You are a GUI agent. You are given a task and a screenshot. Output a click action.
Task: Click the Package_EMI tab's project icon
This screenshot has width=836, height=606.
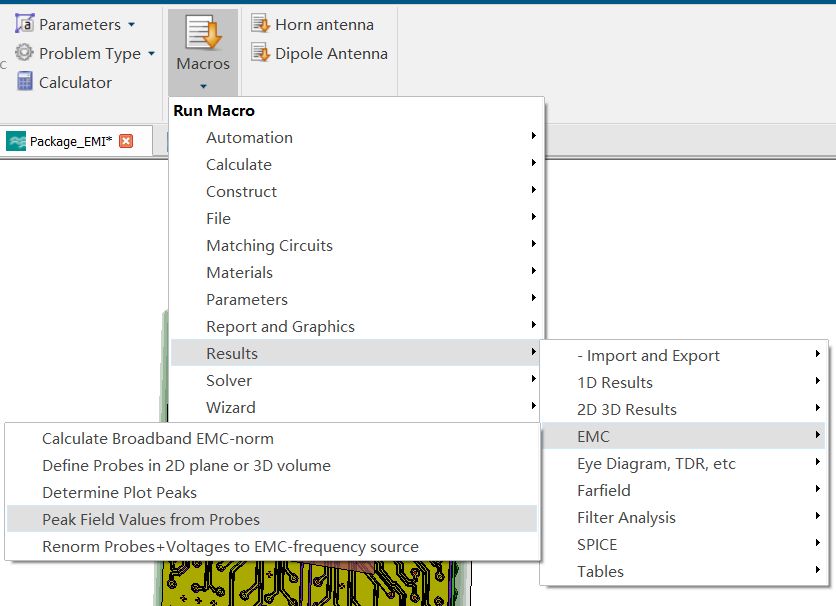click(16, 141)
